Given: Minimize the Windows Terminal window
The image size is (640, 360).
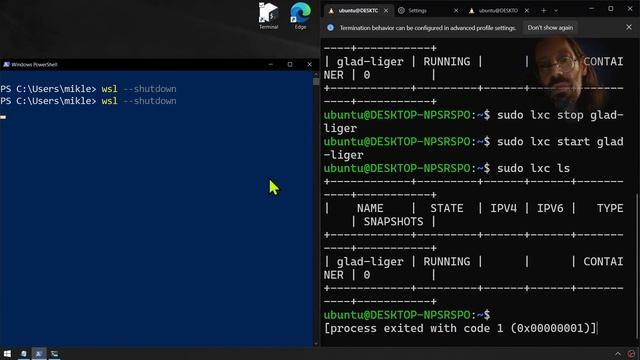Looking at the screenshot, I should (591, 9).
